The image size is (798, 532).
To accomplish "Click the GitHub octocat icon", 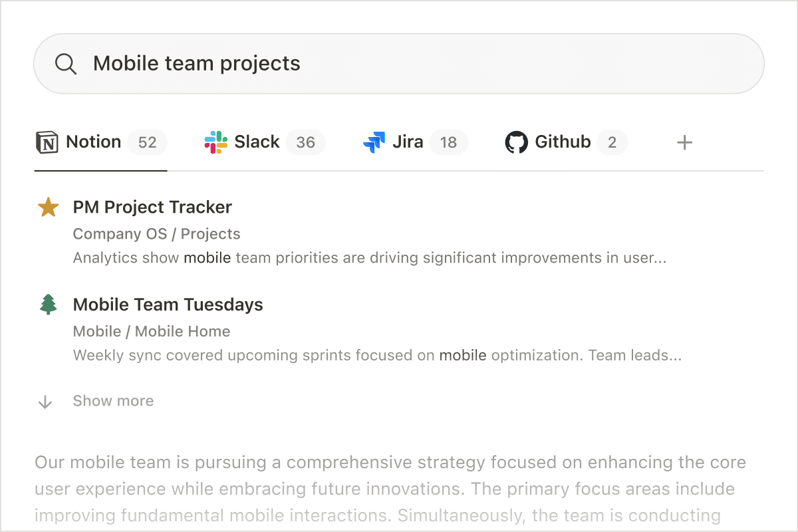I will (x=516, y=142).
